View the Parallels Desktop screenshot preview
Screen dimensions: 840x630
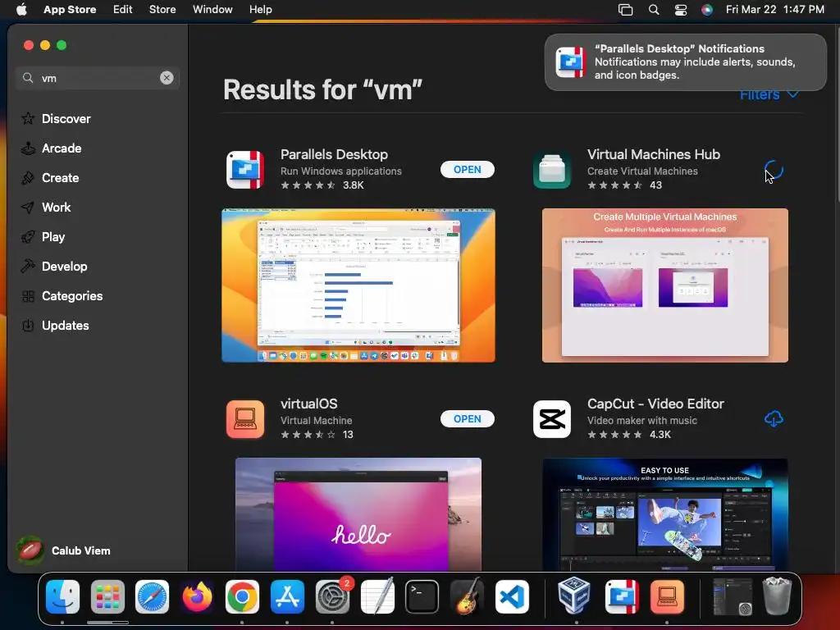tap(358, 285)
